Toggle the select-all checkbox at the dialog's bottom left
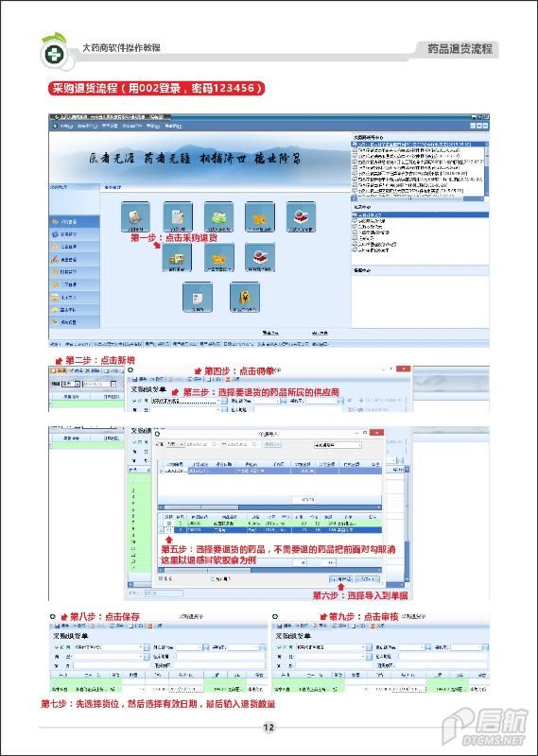This screenshot has width=538, height=756. [162, 578]
